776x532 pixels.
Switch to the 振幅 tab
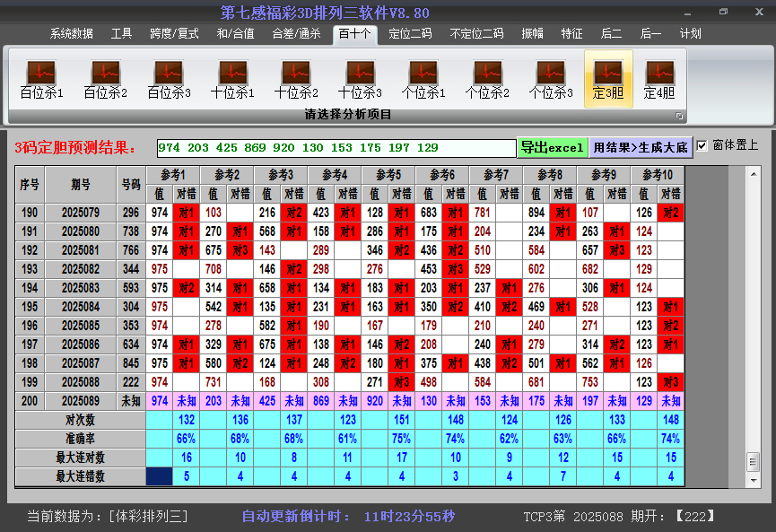tap(532, 34)
